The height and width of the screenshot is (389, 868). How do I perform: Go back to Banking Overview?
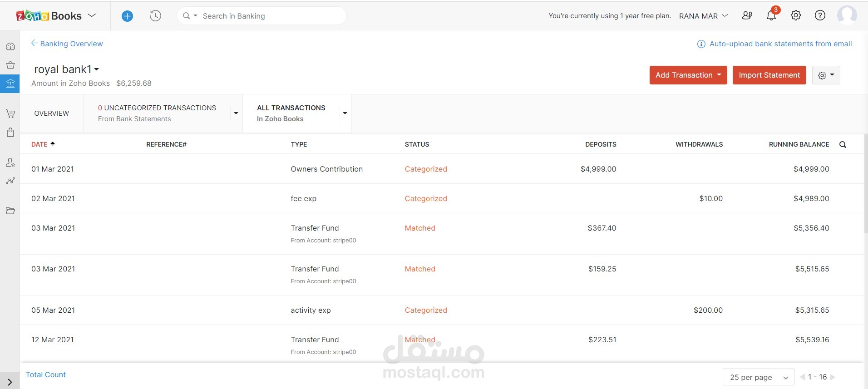click(67, 44)
